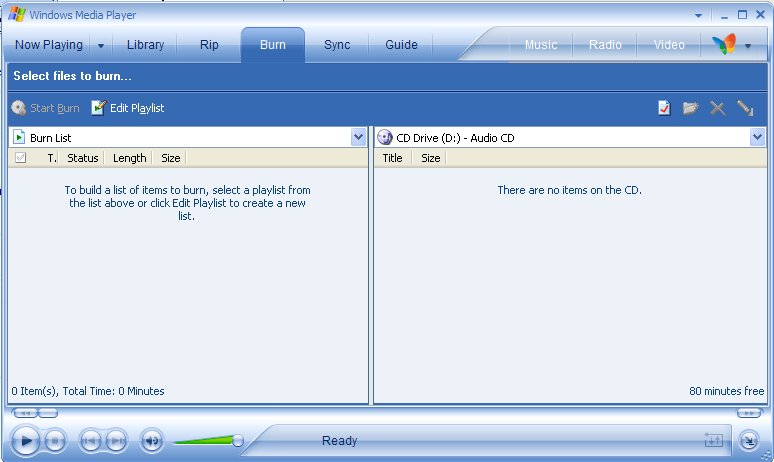Click the display properties checklist icon

[x=664, y=108]
